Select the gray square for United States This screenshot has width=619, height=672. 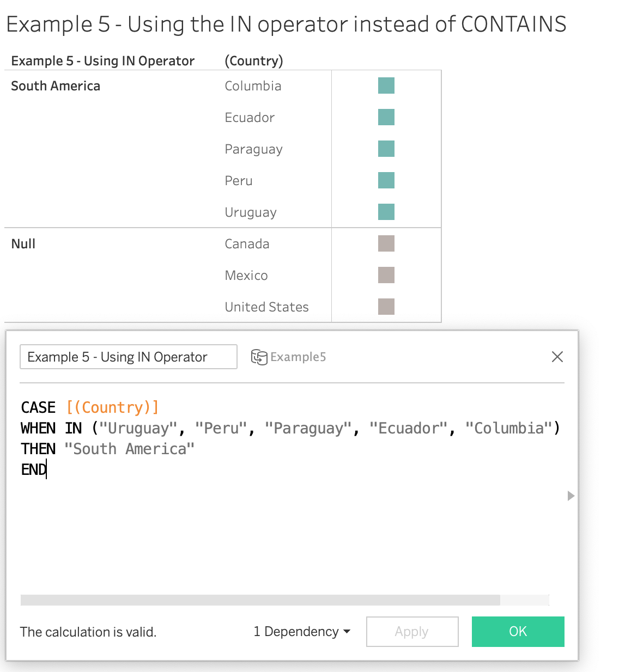386,307
